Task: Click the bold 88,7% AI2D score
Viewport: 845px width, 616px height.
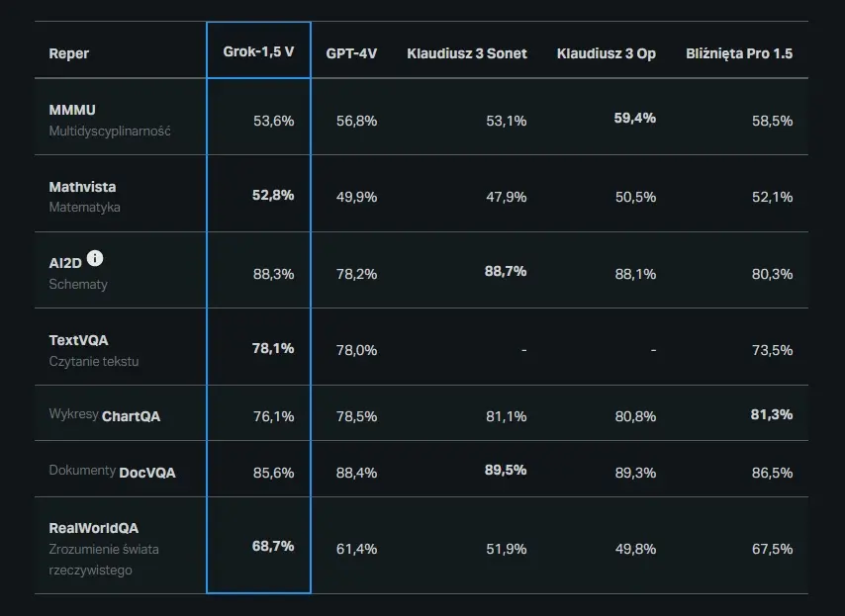Action: tap(505, 271)
